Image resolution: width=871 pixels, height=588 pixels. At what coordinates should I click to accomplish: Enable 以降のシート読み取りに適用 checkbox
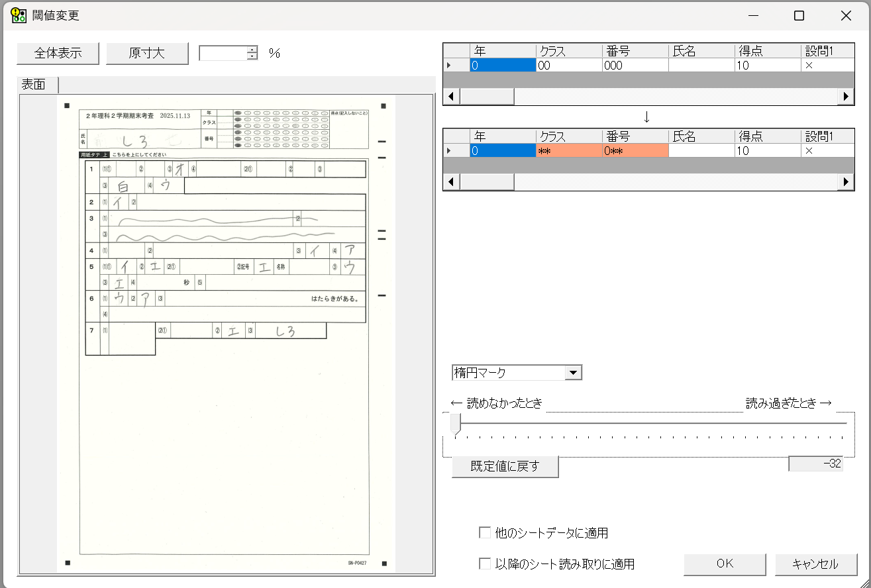[485, 564]
